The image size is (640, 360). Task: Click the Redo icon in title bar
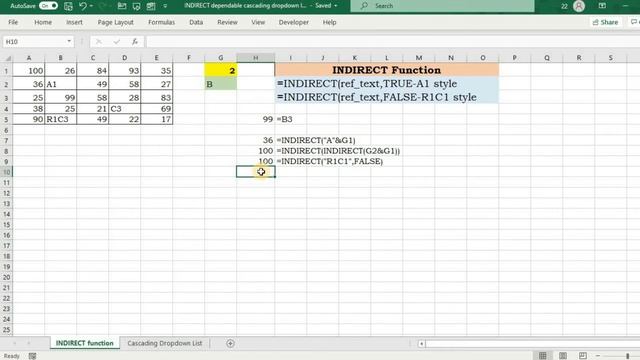tap(102, 6)
